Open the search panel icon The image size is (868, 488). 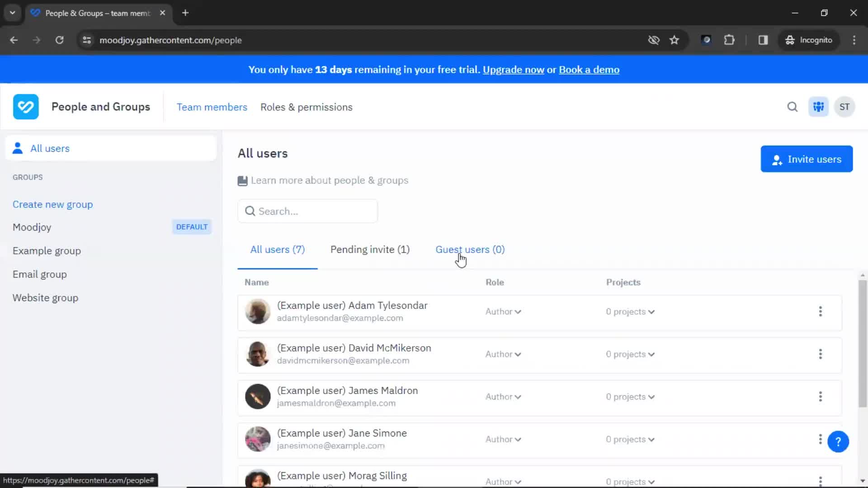coord(793,107)
